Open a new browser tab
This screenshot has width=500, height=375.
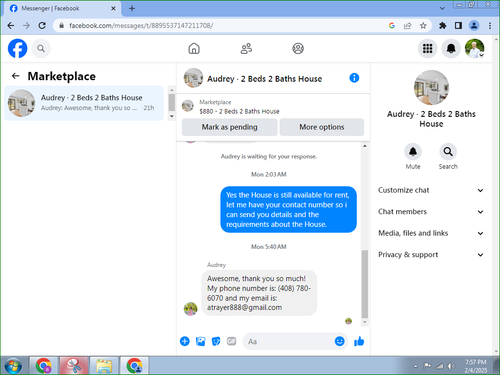pos(132,8)
